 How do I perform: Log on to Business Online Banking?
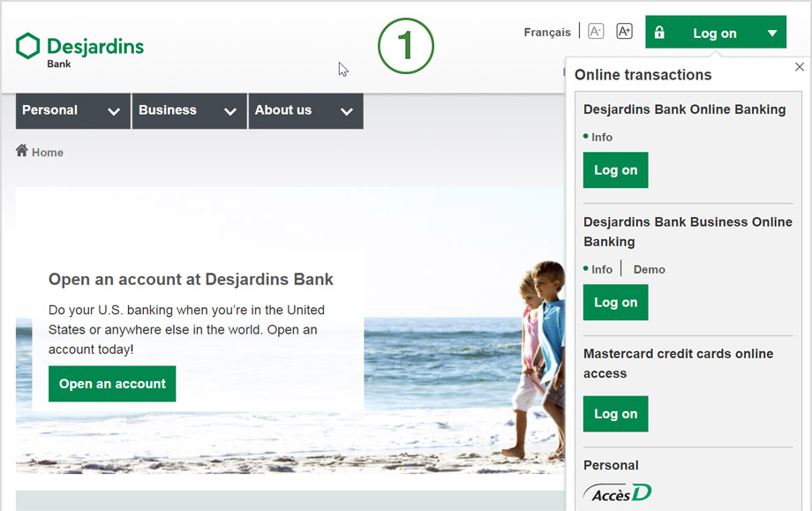(616, 303)
